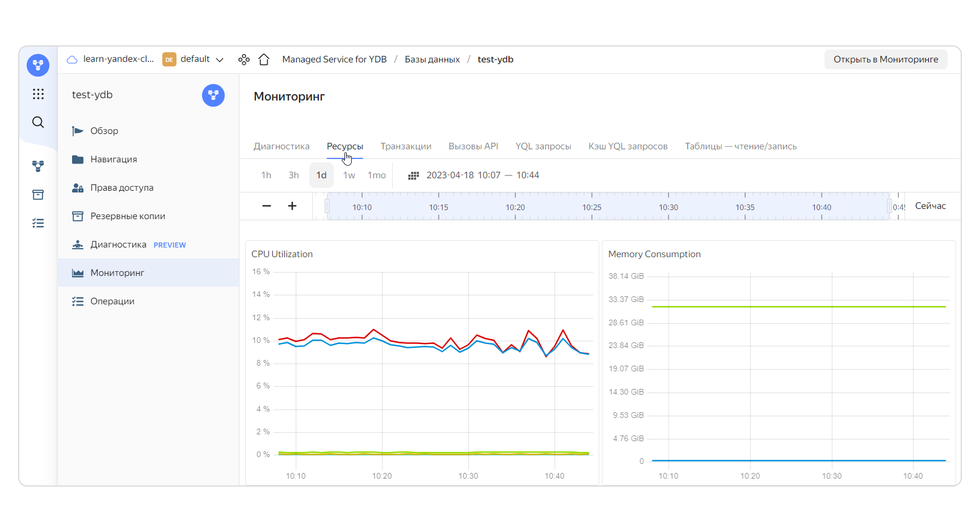Select the 1w time range

click(349, 175)
